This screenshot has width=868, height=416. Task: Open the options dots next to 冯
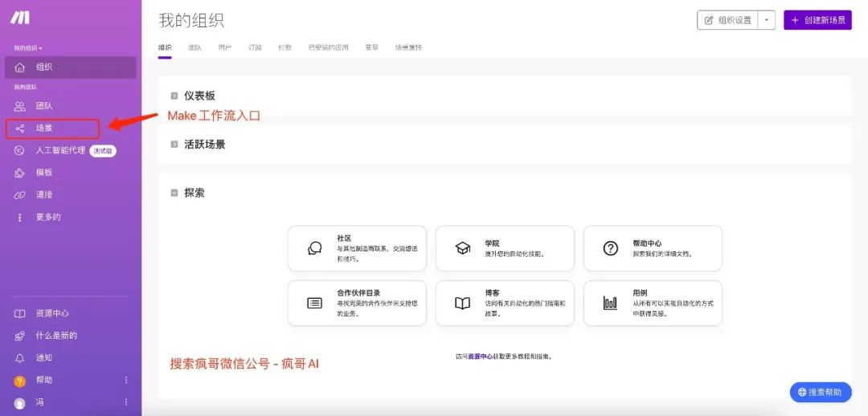(x=126, y=402)
